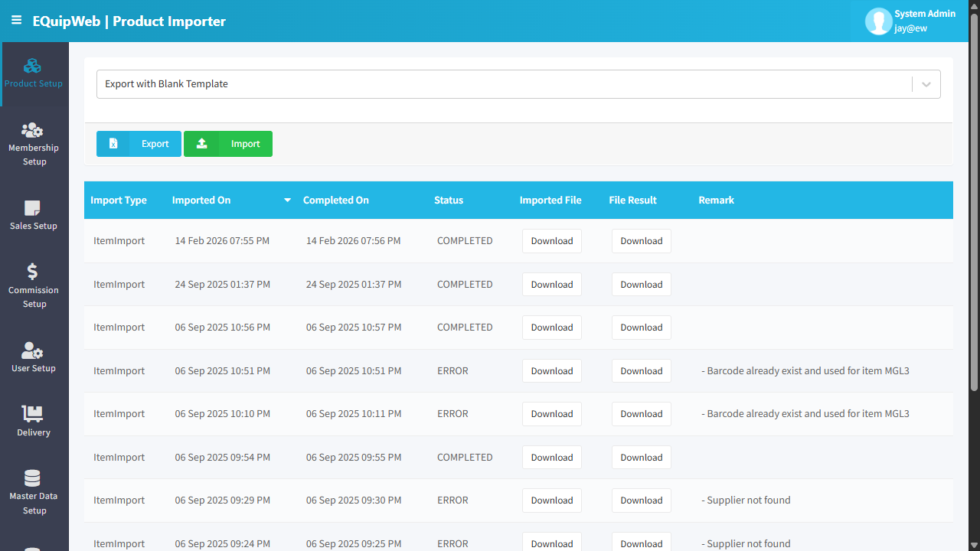The width and height of the screenshot is (980, 551).
Task: Open Master Data Setup database icon
Action: [x=32, y=478]
